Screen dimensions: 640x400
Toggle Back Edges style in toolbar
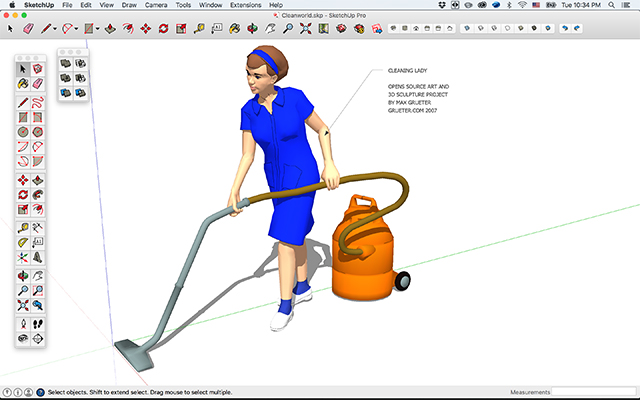point(480,28)
